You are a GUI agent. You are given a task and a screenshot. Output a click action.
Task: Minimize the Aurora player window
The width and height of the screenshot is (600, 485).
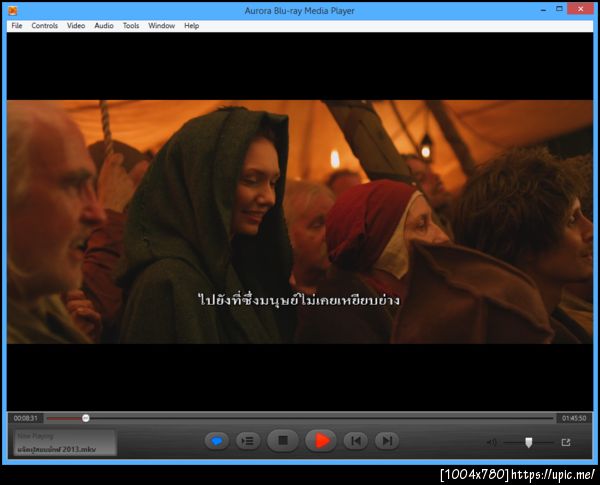(x=543, y=10)
